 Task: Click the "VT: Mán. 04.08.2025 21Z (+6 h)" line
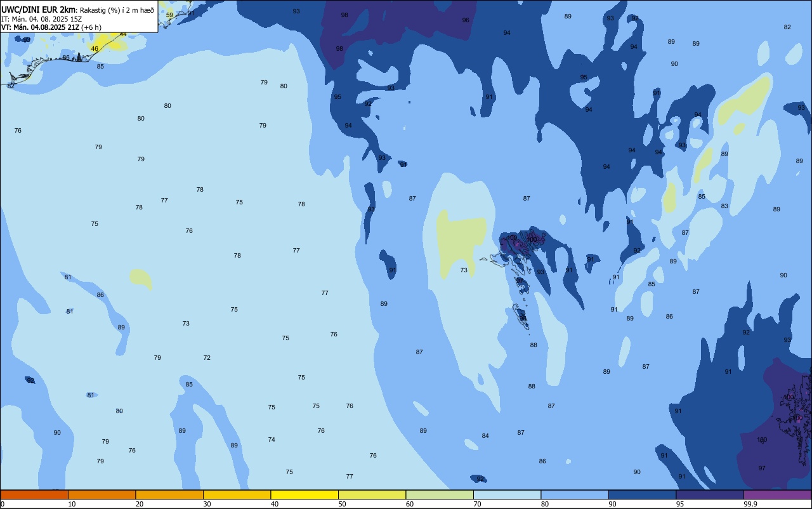coord(51,27)
